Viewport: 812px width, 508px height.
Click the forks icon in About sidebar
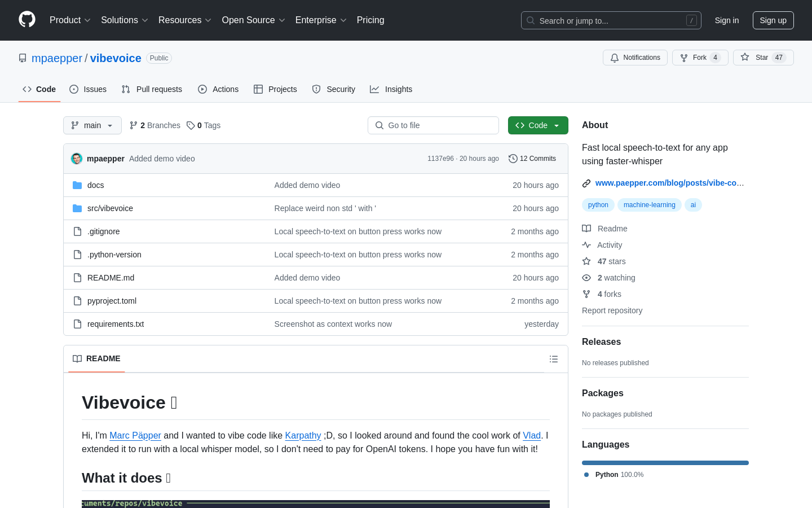586,294
